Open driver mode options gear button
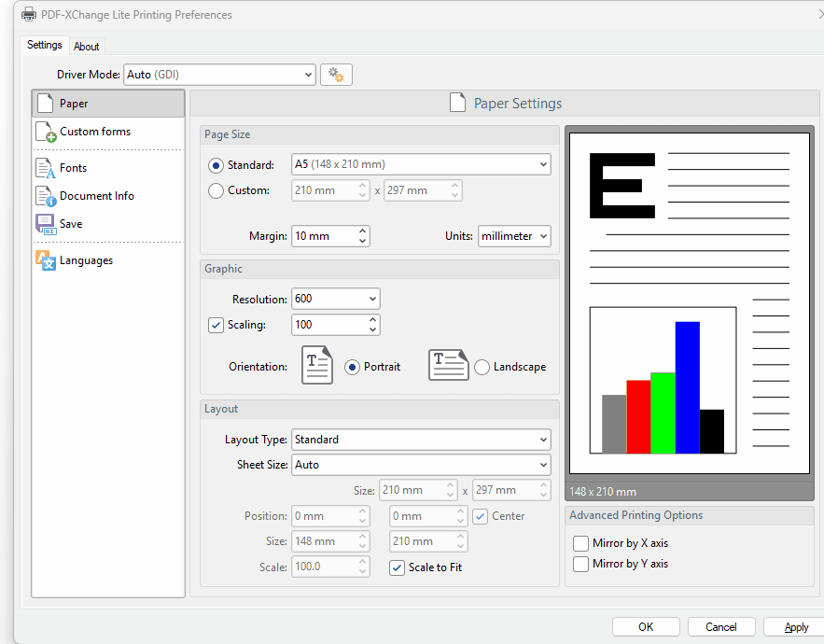Viewport: 824px width, 644px height. point(336,75)
